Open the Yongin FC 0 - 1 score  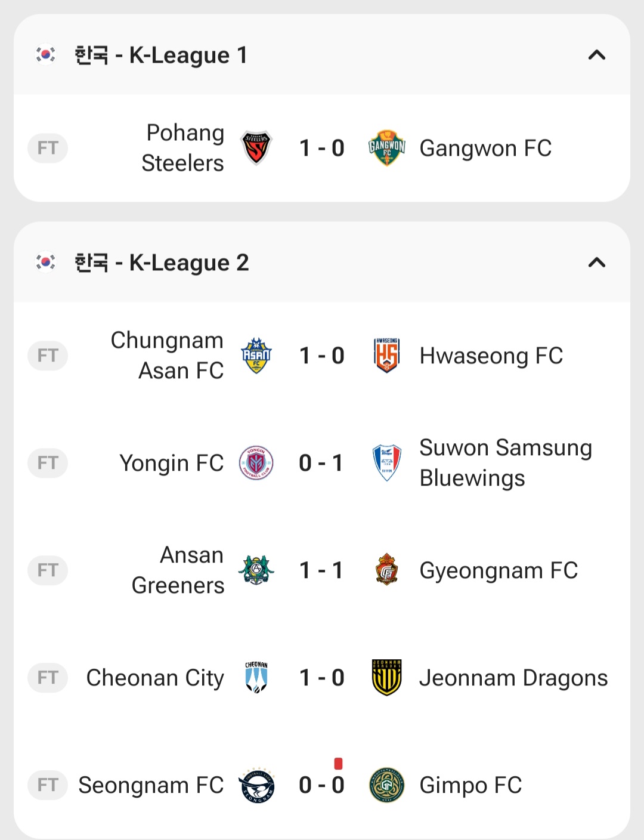[321, 463]
